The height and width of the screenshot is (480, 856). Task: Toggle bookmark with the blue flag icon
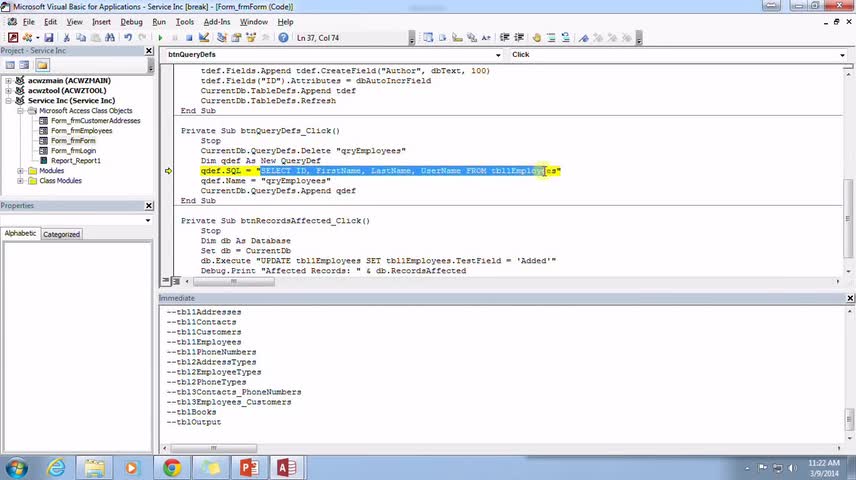point(584,38)
